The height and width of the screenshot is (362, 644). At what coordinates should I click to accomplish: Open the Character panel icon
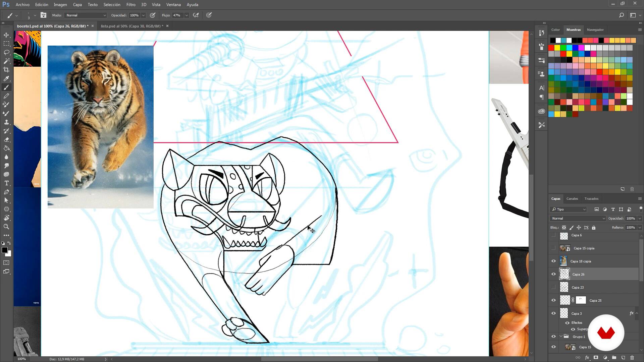click(541, 88)
